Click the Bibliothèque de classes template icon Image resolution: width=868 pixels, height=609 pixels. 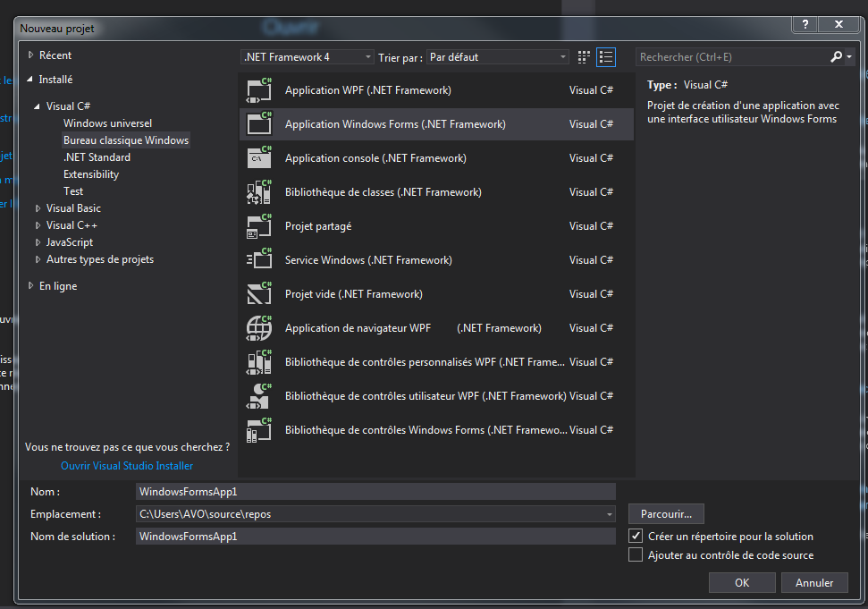259,192
